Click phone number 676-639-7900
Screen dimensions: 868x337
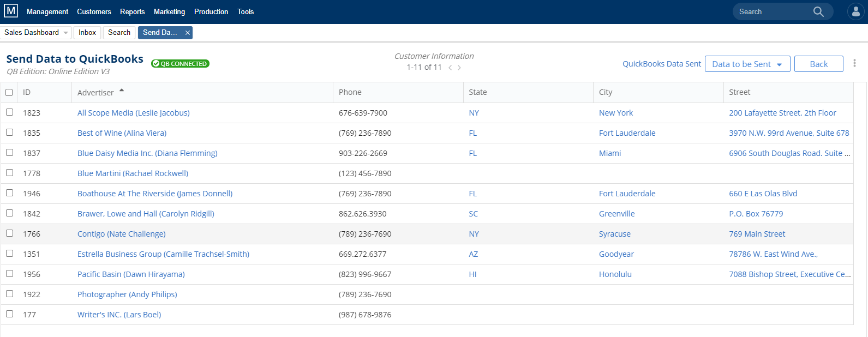click(x=363, y=113)
